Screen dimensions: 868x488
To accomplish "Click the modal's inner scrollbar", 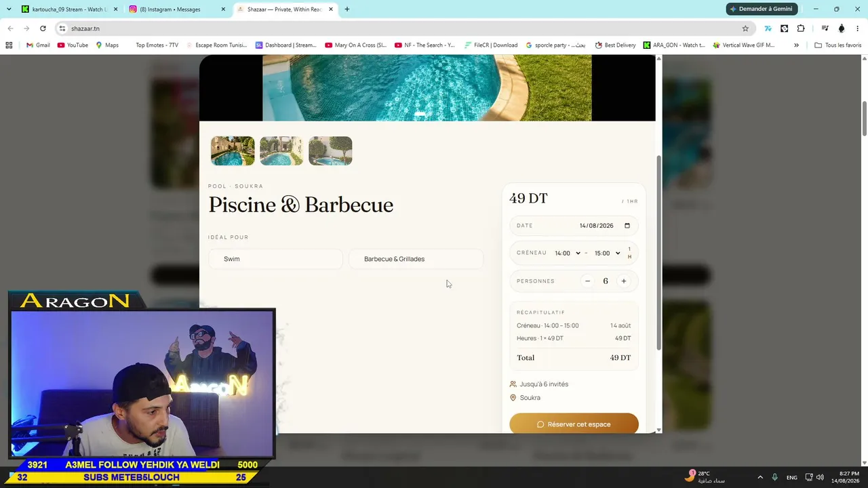I will pyautogui.click(x=658, y=252).
